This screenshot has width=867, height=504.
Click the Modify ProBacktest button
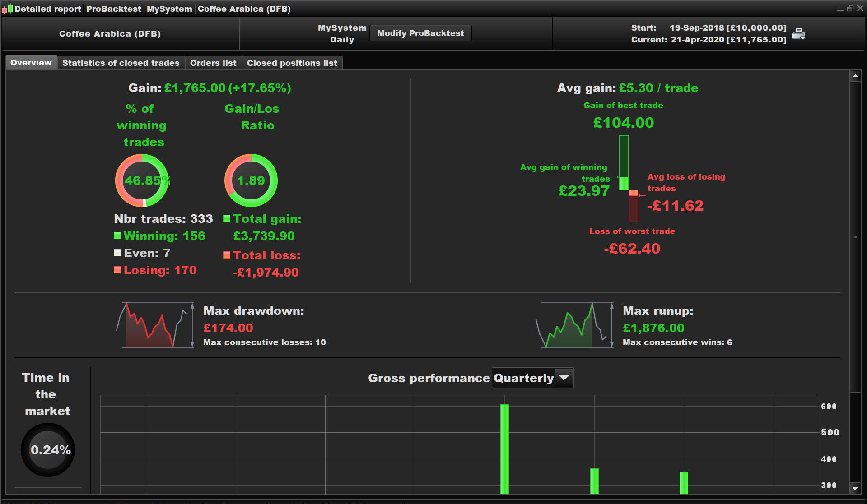pos(420,33)
